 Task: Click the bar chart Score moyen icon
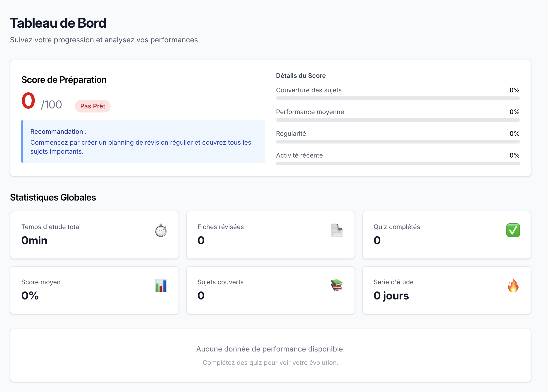pos(161,286)
